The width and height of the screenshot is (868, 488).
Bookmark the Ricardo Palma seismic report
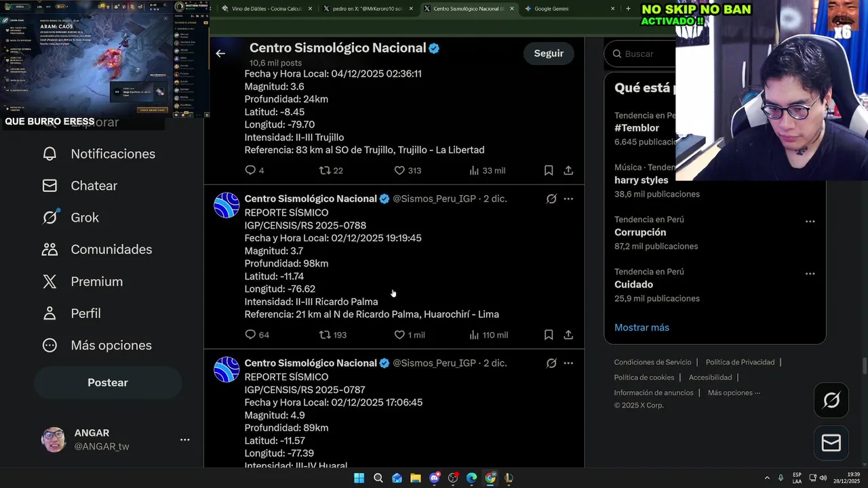point(549,335)
